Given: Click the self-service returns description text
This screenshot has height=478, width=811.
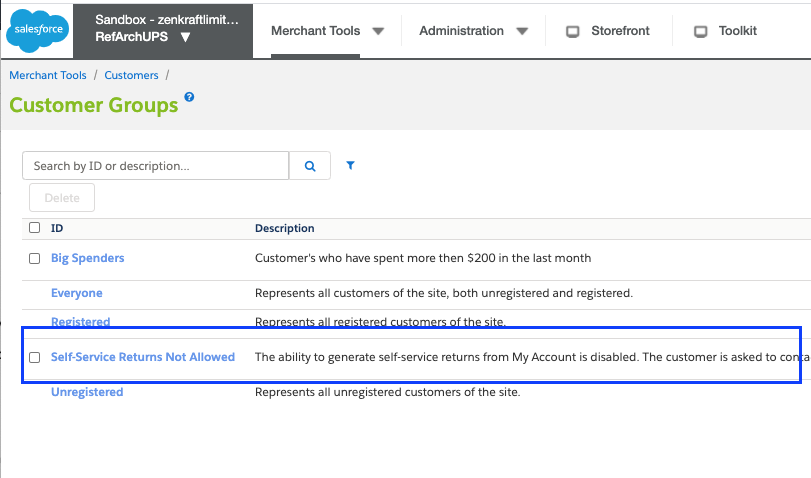Looking at the screenshot, I should (532, 357).
